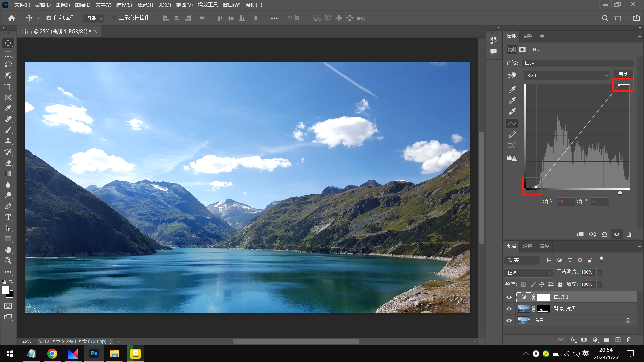Switch to the 路径 tab

click(x=544, y=246)
